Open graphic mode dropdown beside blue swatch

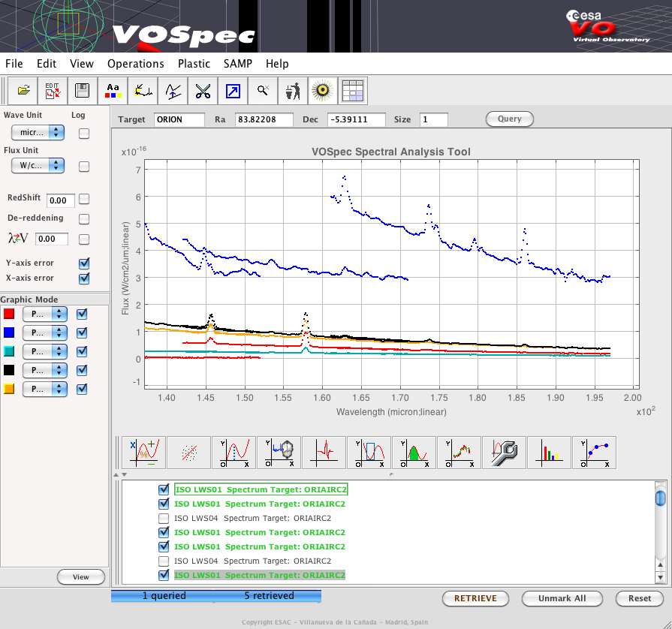[x=45, y=333]
